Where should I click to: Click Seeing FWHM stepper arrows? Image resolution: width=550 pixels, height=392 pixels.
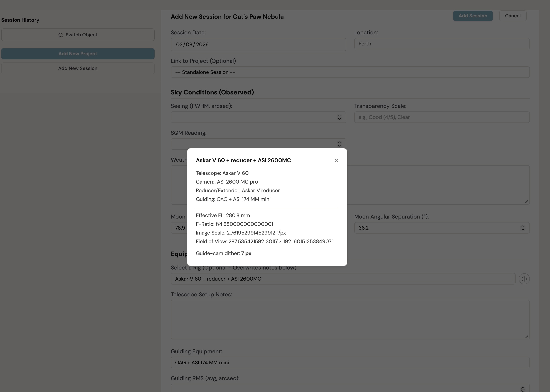[339, 117]
